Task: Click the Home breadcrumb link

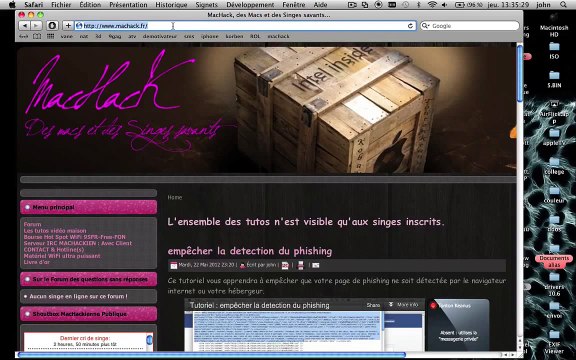Action: [175, 197]
